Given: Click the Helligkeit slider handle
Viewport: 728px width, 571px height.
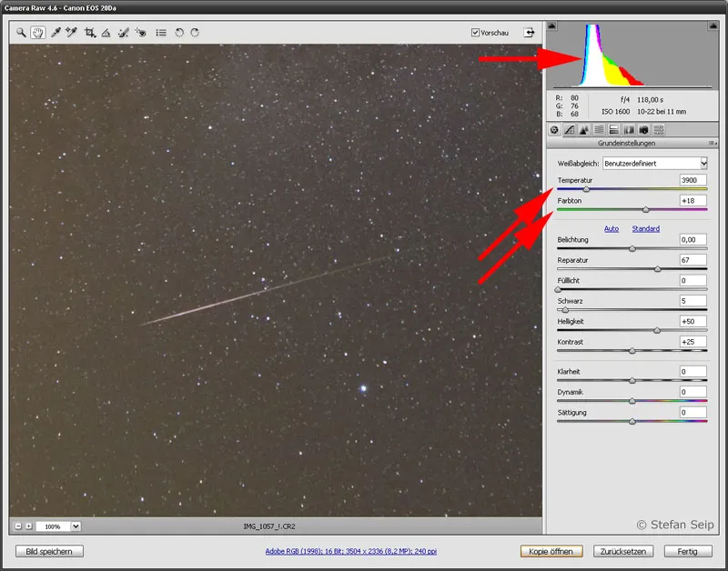Looking at the screenshot, I should 657,330.
